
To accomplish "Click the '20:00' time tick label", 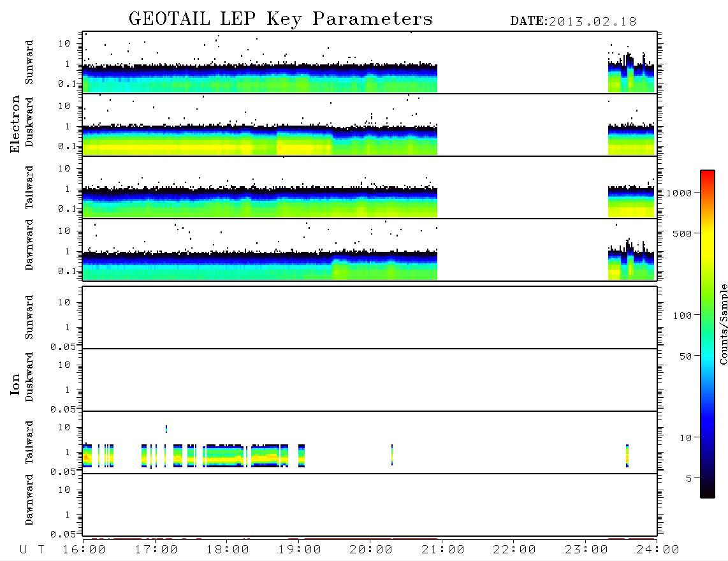I will (x=371, y=550).
